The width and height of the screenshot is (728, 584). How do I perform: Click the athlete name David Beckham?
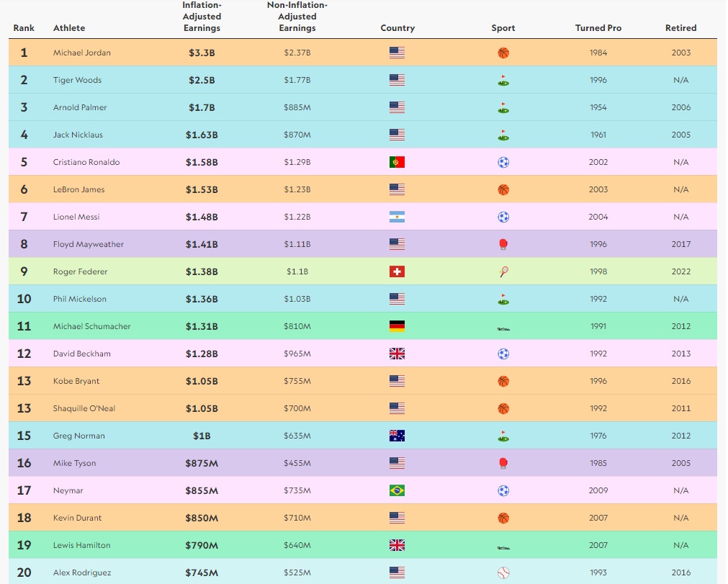[81, 354]
